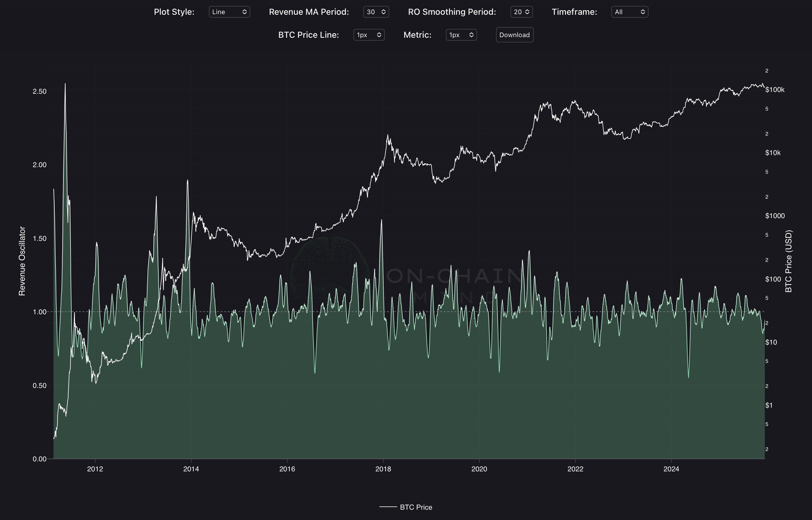Image resolution: width=812 pixels, height=520 pixels.
Task: Open the Timeframe dropdown showing All
Action: (630, 12)
